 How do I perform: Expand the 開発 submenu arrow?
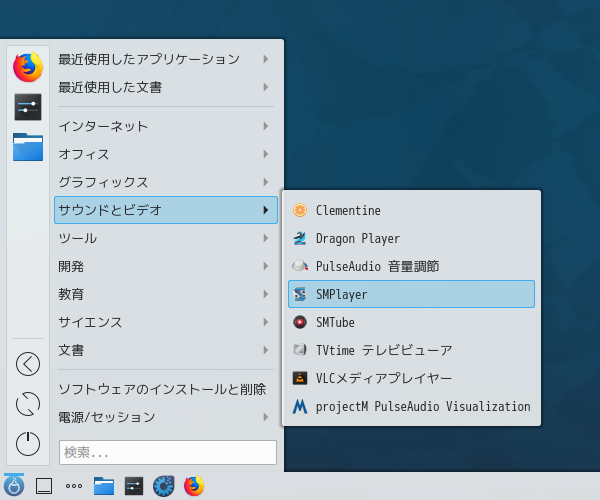tap(266, 266)
